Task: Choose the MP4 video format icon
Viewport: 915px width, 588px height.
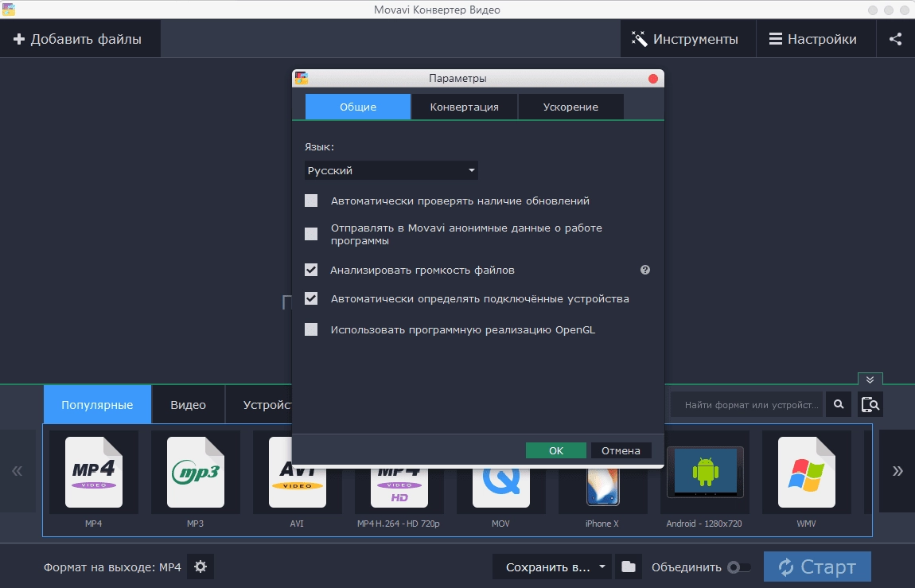Action: point(93,472)
